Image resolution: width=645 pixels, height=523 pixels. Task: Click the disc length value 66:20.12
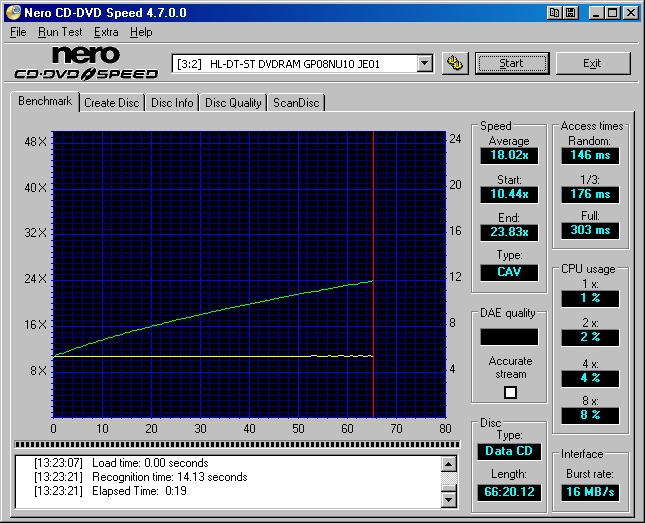(509, 492)
